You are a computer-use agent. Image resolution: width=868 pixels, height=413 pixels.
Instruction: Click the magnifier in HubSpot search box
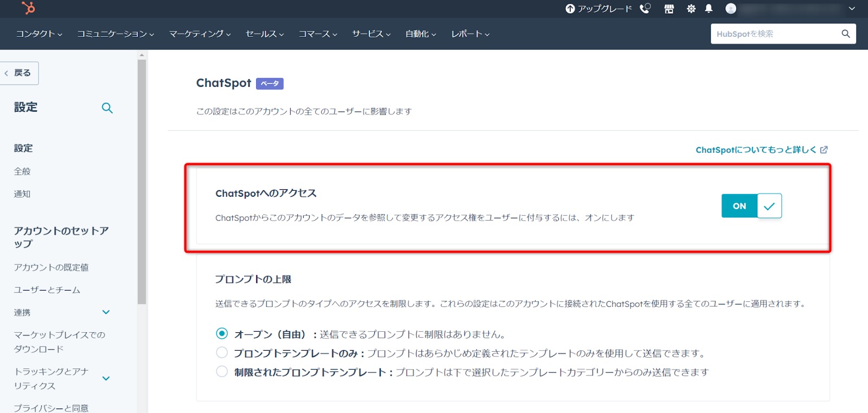(x=845, y=34)
